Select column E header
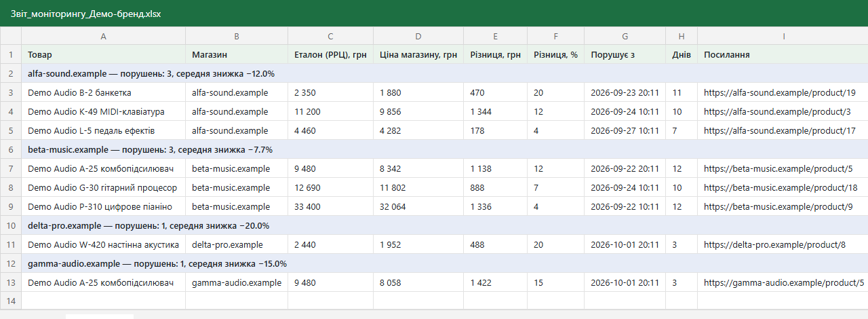868x319 pixels. click(495, 36)
